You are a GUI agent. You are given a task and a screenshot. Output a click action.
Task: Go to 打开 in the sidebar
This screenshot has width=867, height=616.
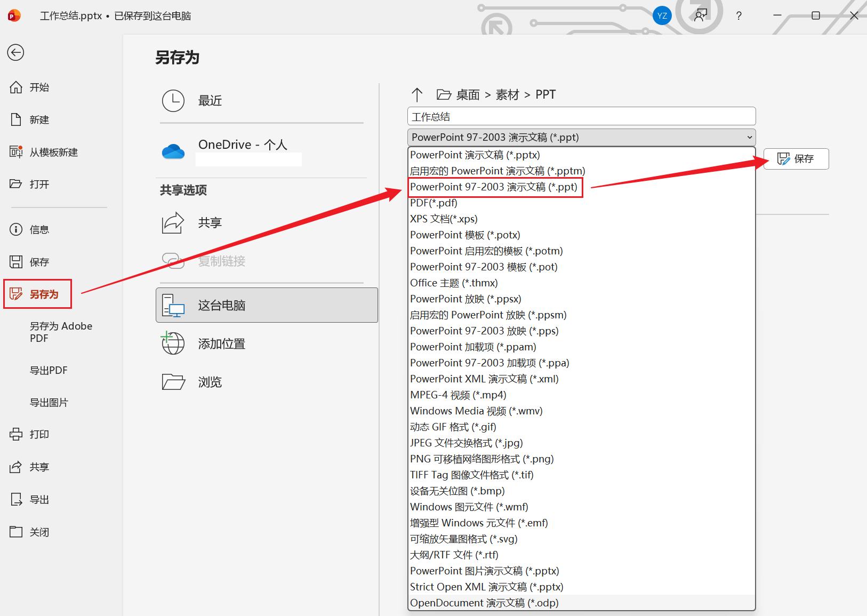pos(30,185)
